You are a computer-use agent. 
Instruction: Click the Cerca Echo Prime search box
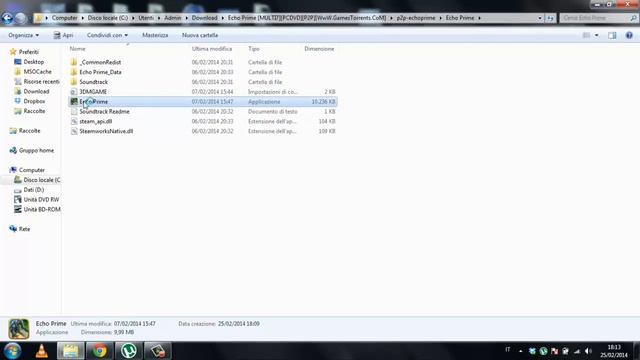[x=598, y=18]
